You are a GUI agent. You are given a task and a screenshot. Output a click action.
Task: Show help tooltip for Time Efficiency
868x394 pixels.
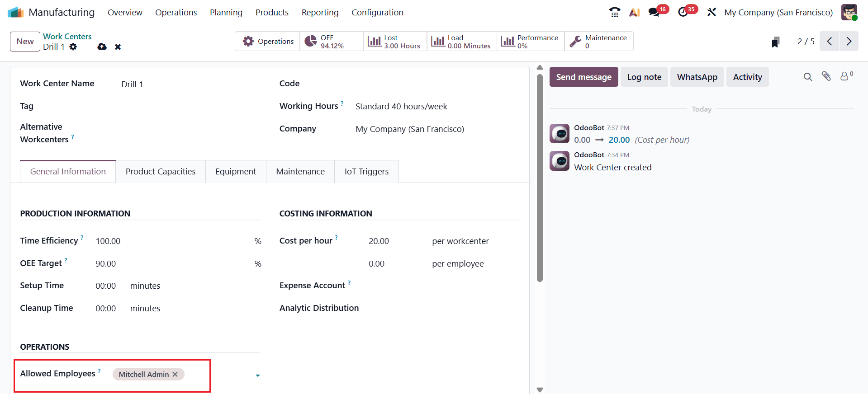coord(82,237)
